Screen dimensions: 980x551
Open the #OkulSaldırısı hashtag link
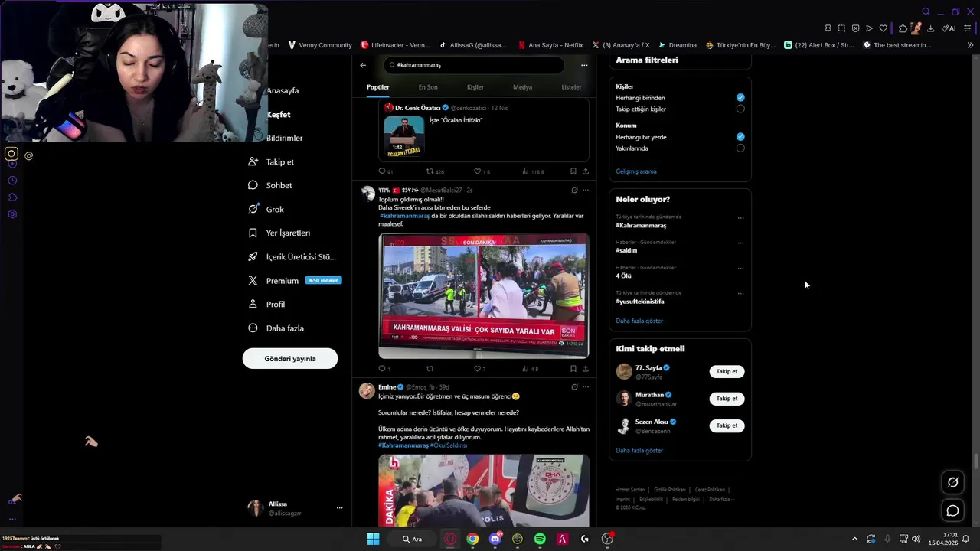coord(449,445)
